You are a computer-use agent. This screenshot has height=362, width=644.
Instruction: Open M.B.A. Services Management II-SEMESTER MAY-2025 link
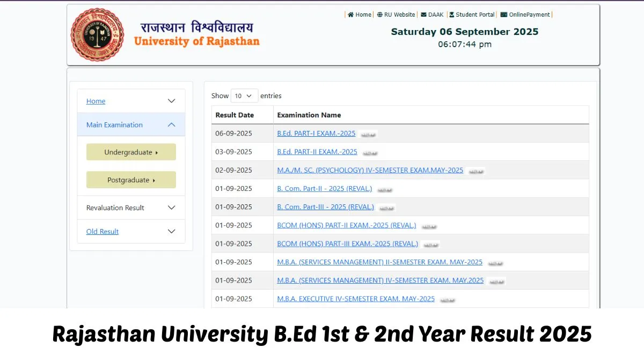pyautogui.click(x=380, y=262)
